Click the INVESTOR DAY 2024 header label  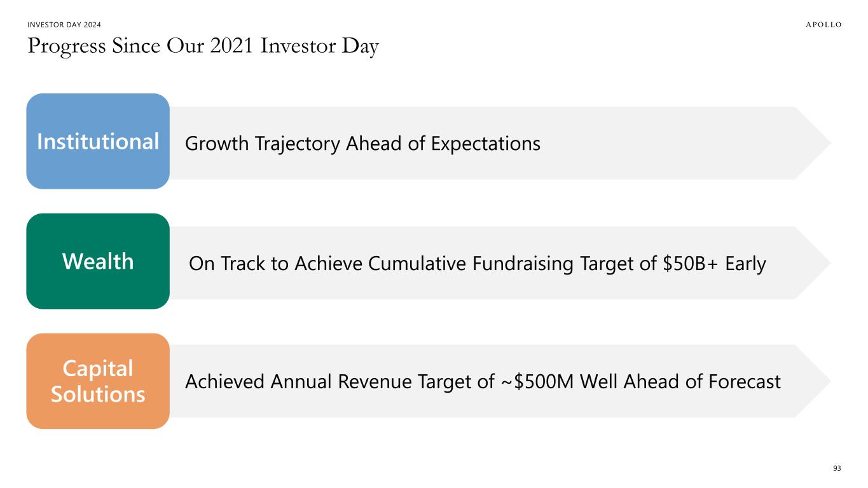coord(64,25)
